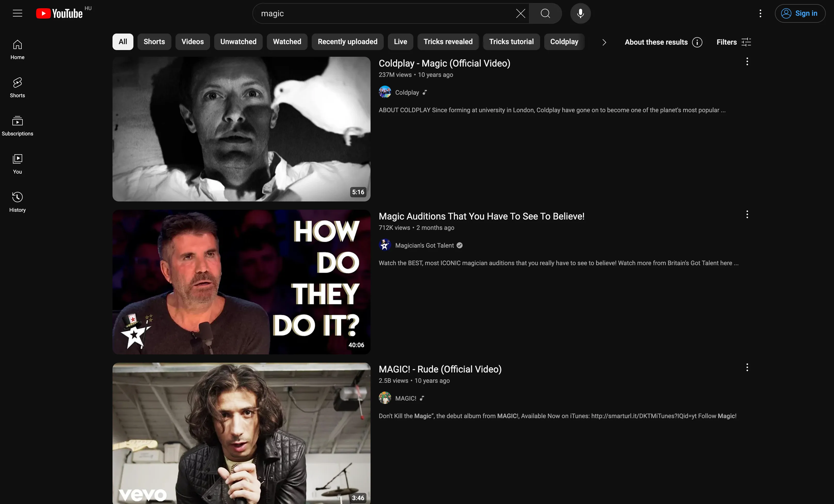Select the Live filter chip
Image resolution: width=834 pixels, height=504 pixels.
(x=400, y=42)
